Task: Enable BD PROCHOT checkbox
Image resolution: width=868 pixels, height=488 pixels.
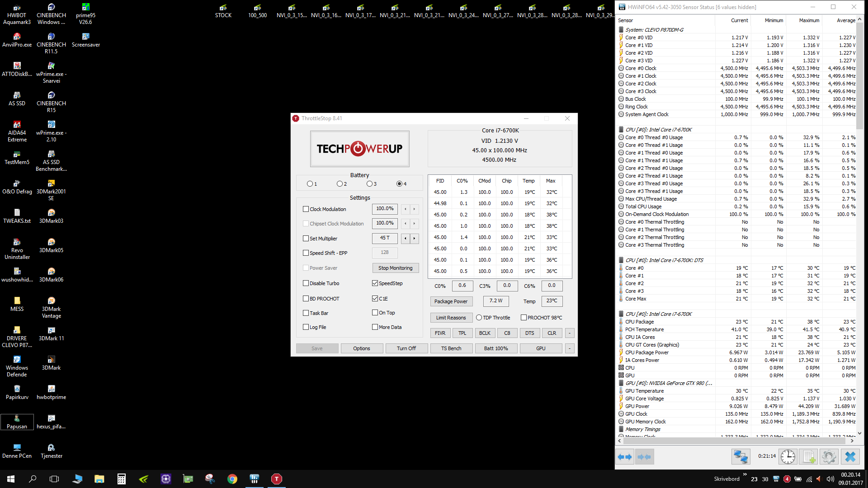Action: [x=306, y=299]
